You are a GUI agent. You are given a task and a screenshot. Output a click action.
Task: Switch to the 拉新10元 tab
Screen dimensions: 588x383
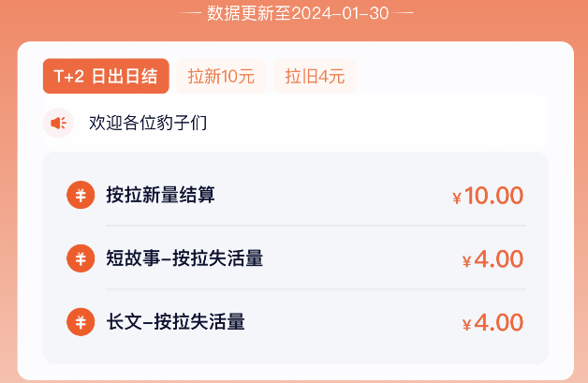221,77
